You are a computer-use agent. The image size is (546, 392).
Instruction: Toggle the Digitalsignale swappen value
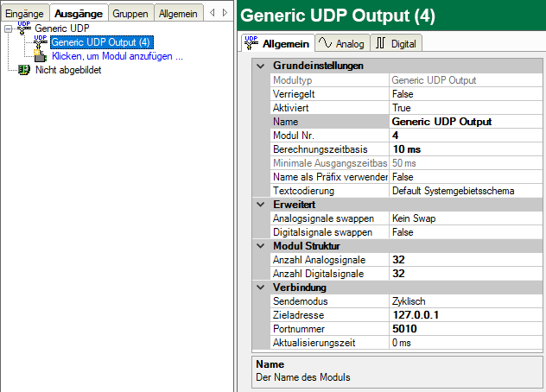[466, 232]
